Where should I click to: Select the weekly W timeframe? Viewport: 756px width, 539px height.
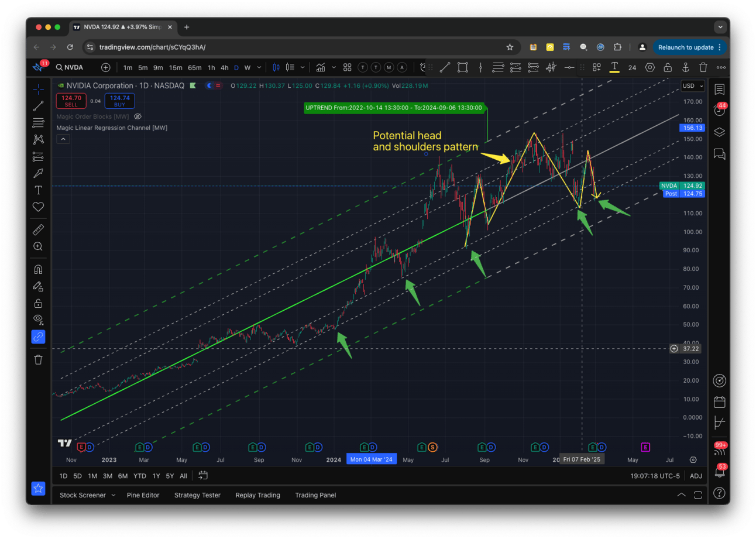coord(248,67)
